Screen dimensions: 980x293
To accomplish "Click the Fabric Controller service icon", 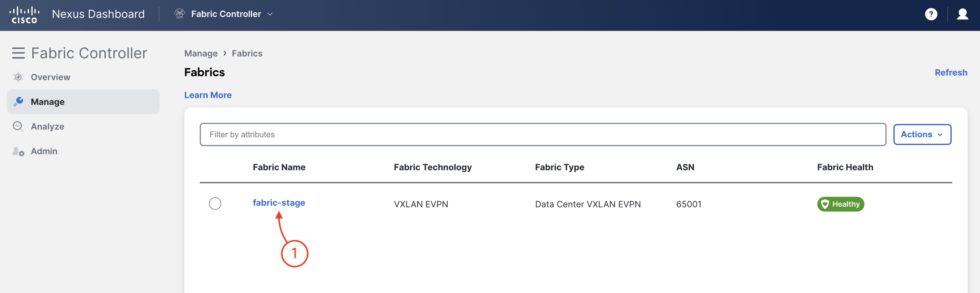I will pyautogui.click(x=180, y=14).
